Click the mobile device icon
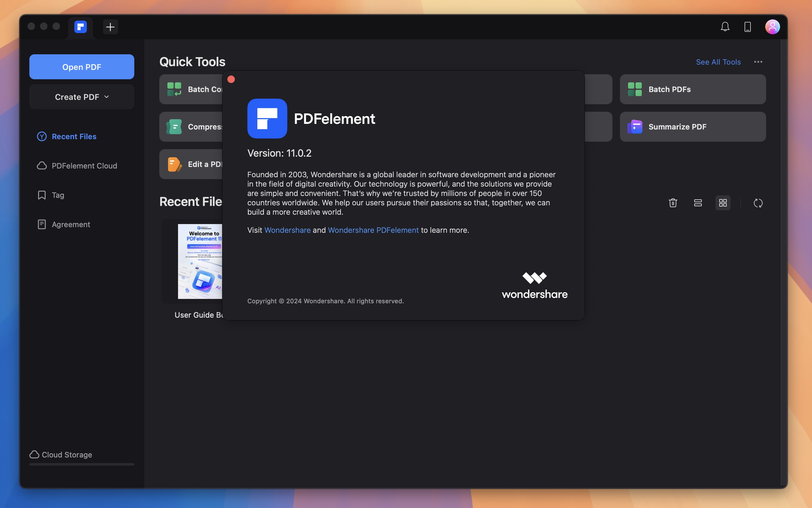 coord(747,27)
